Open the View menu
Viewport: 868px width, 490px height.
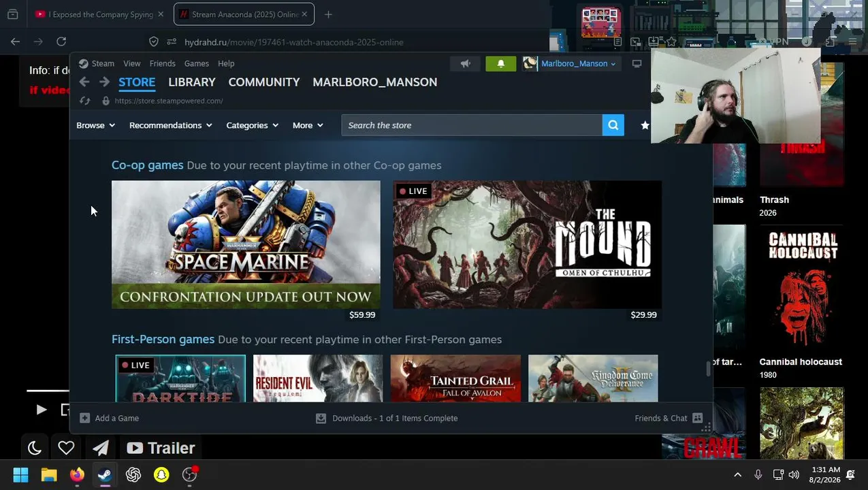131,63
